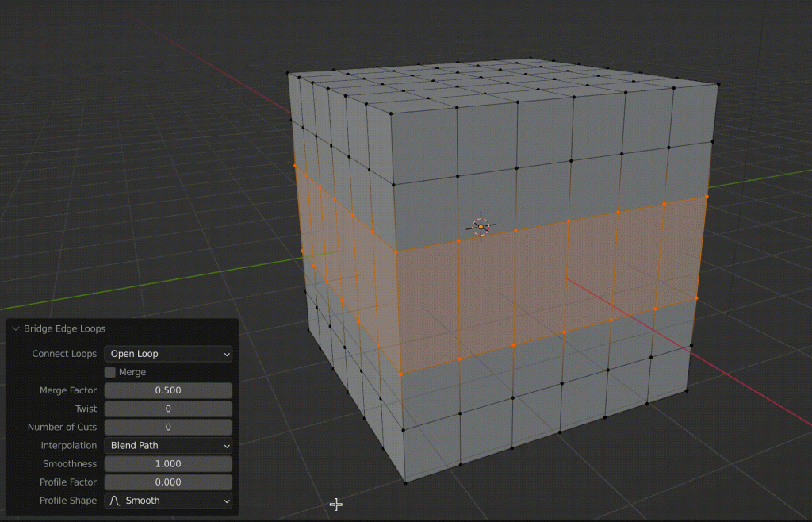Image resolution: width=812 pixels, height=522 pixels.
Task: Click the Number of Cuts field
Action: coord(168,427)
